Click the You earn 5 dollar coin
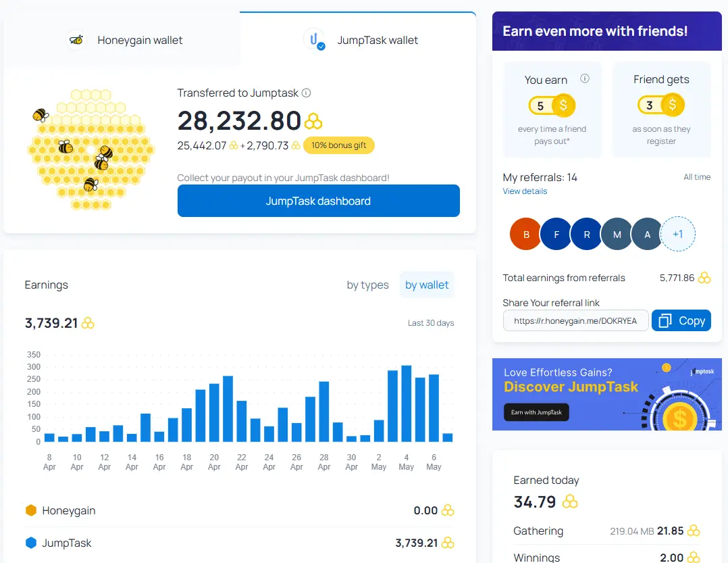 click(x=552, y=105)
